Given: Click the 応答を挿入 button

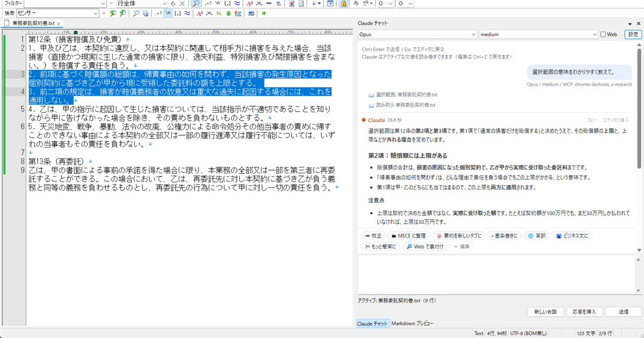Looking at the screenshot, I should pos(584,312).
